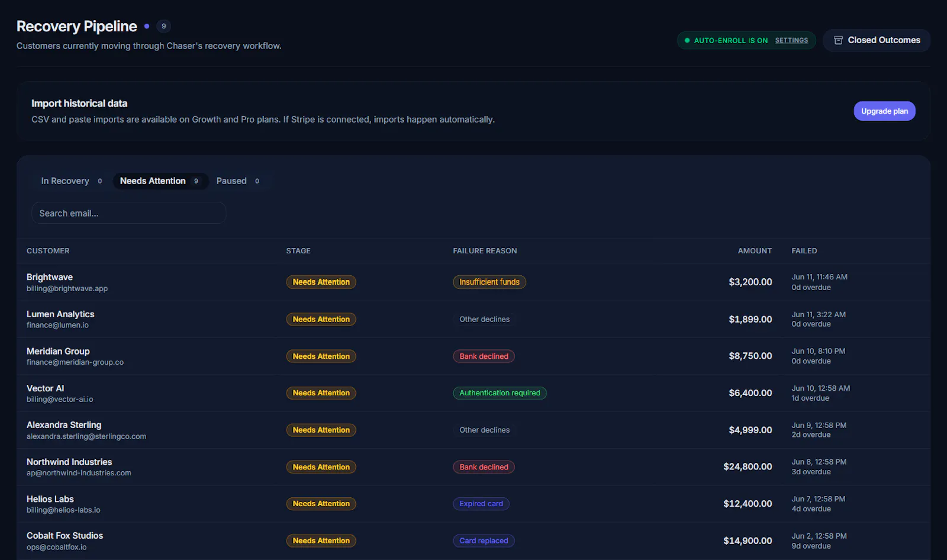Click the Jun 7, 12:58 PM failed date

819,499
